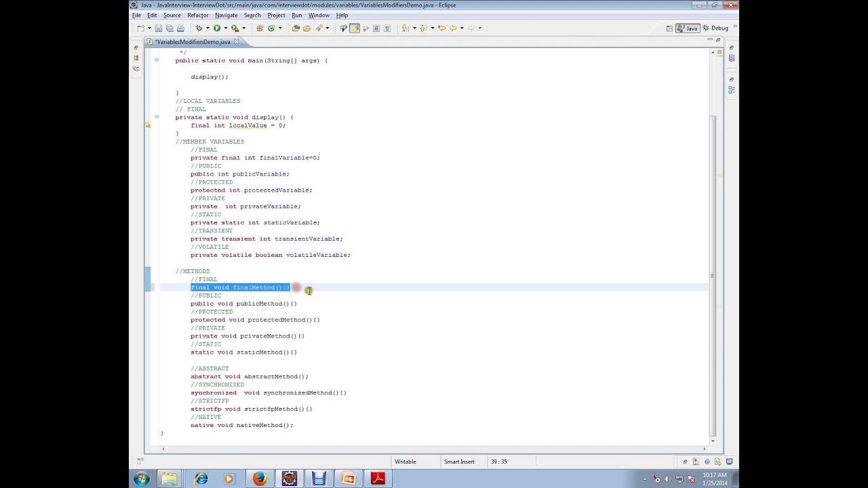
Task: Open the Source menu
Action: (172, 16)
